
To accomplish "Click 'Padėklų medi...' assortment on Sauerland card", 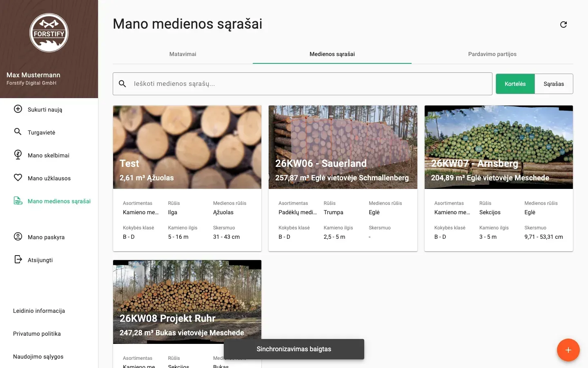I will pyautogui.click(x=298, y=212).
